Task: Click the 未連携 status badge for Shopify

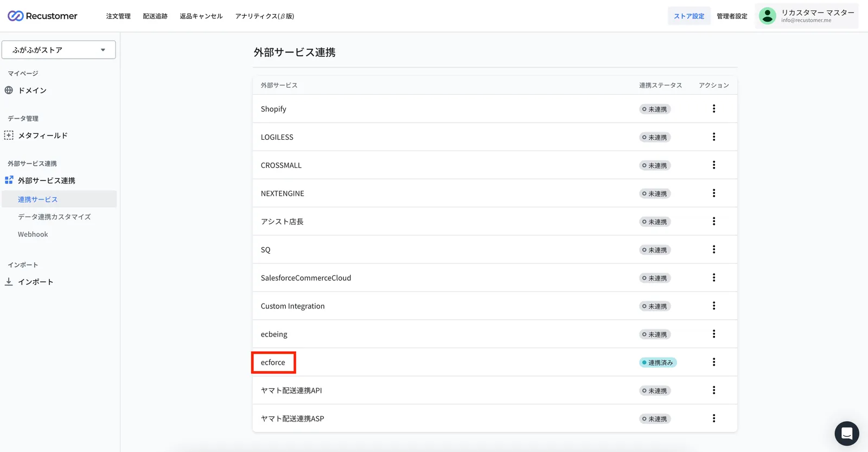Action: coord(655,109)
